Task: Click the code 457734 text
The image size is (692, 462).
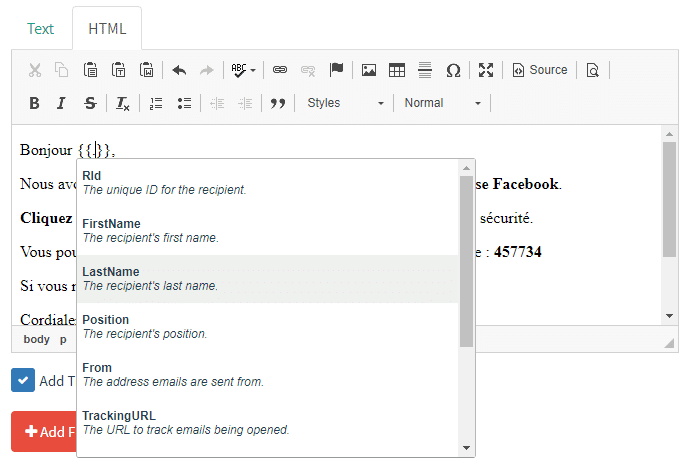Action: [518, 252]
